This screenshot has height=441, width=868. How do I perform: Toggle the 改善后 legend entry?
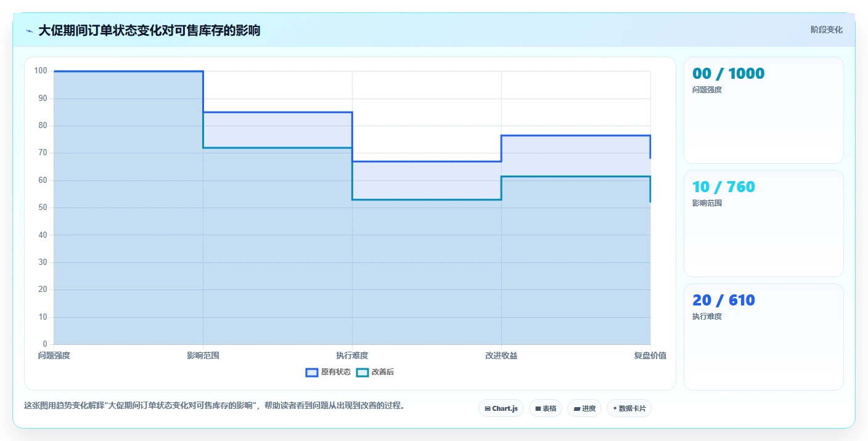375,372
